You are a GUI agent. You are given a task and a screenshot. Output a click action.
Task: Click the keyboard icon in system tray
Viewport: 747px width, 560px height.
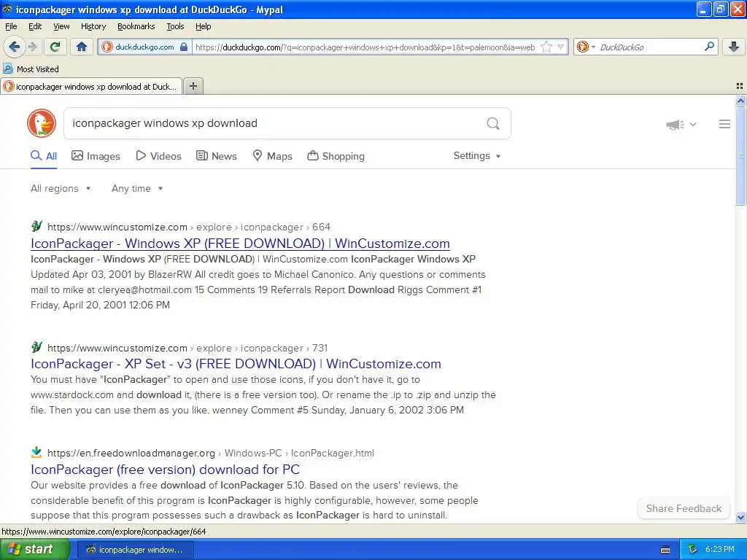665,550
